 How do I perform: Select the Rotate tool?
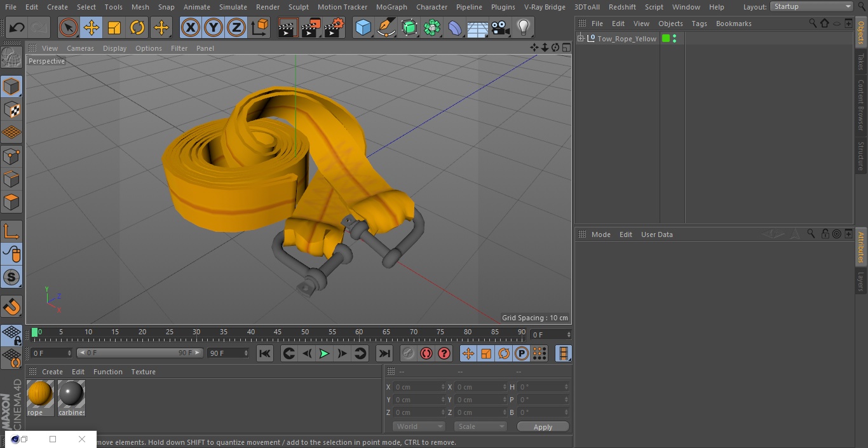pyautogui.click(x=137, y=27)
